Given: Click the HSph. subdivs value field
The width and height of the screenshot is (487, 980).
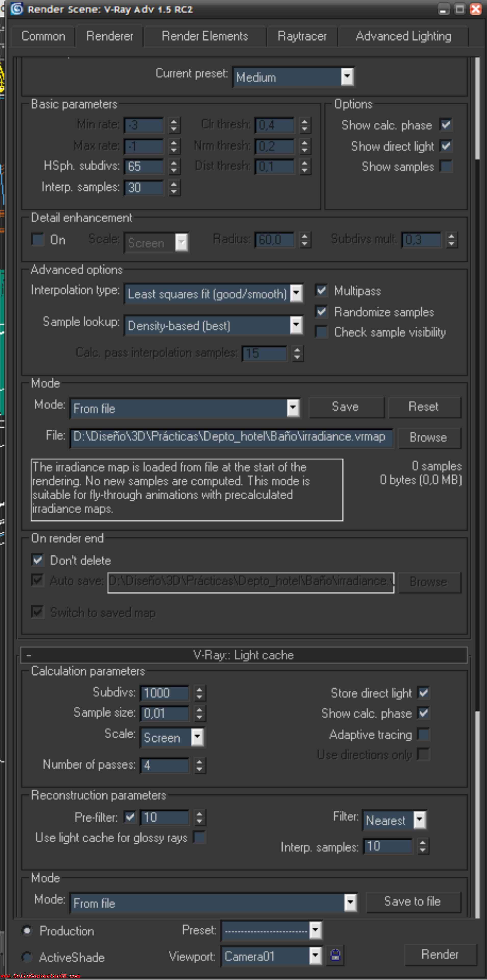Looking at the screenshot, I should coord(144,167).
